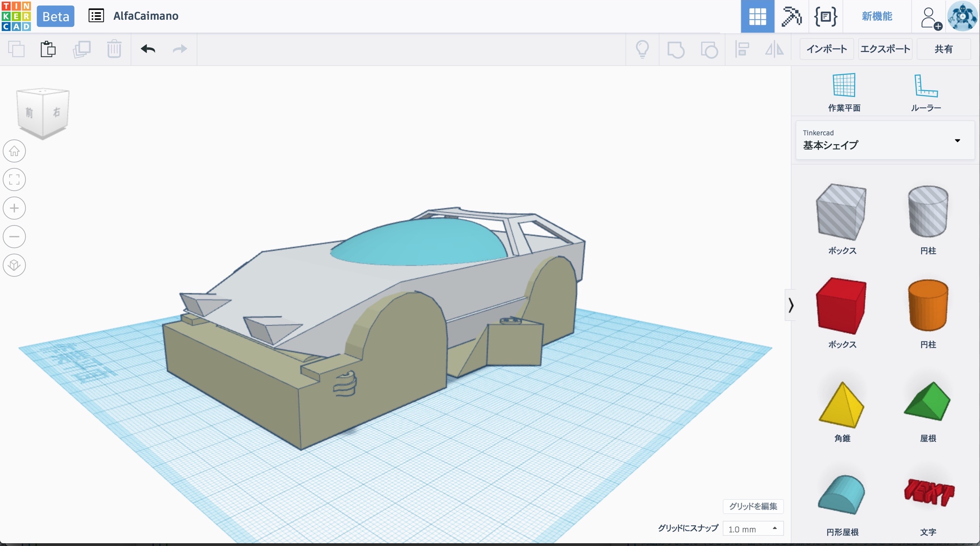The image size is (980, 546).
Task: Click the undo arrow icon
Action: coord(148,49)
